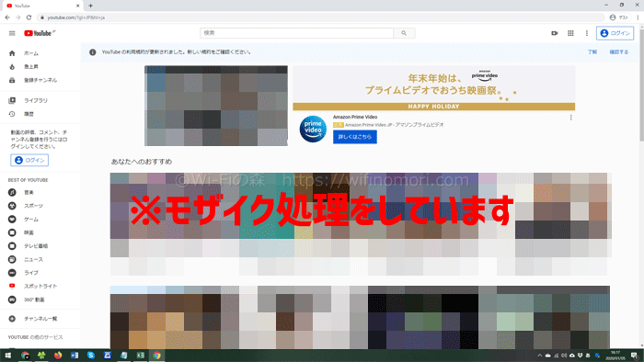Screen dimensions: 644x362
Task: Open 映画 category in sidebar
Action: [40, 232]
